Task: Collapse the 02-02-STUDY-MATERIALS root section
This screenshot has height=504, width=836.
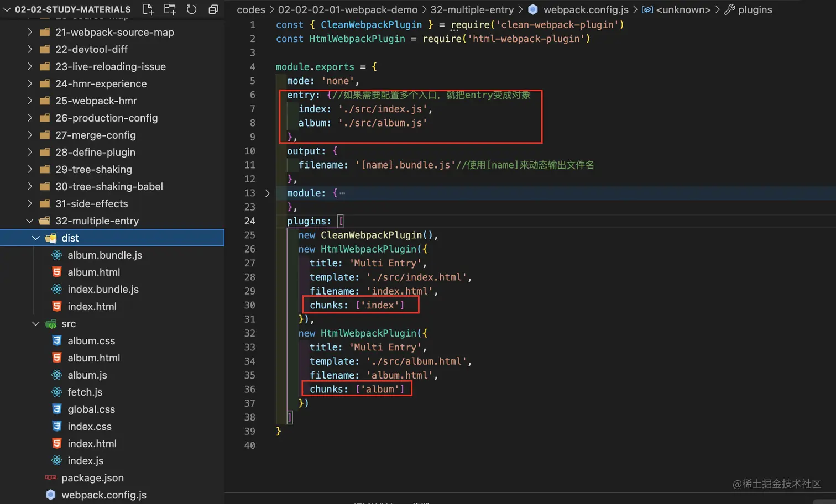Action: coord(7,9)
